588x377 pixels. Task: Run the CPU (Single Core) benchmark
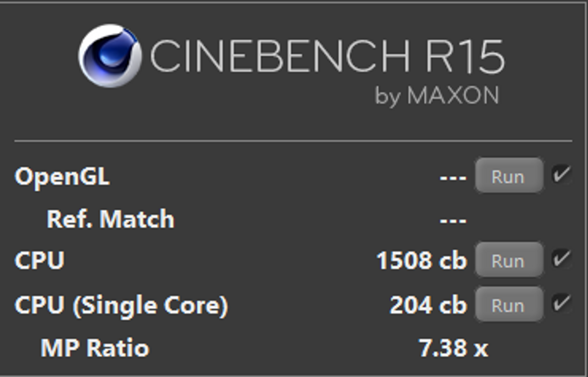pyautogui.click(x=509, y=304)
